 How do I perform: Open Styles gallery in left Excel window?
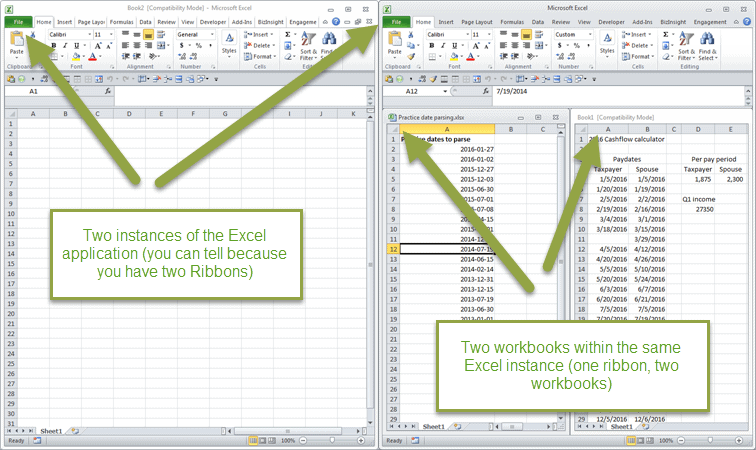pyautogui.click(x=229, y=44)
